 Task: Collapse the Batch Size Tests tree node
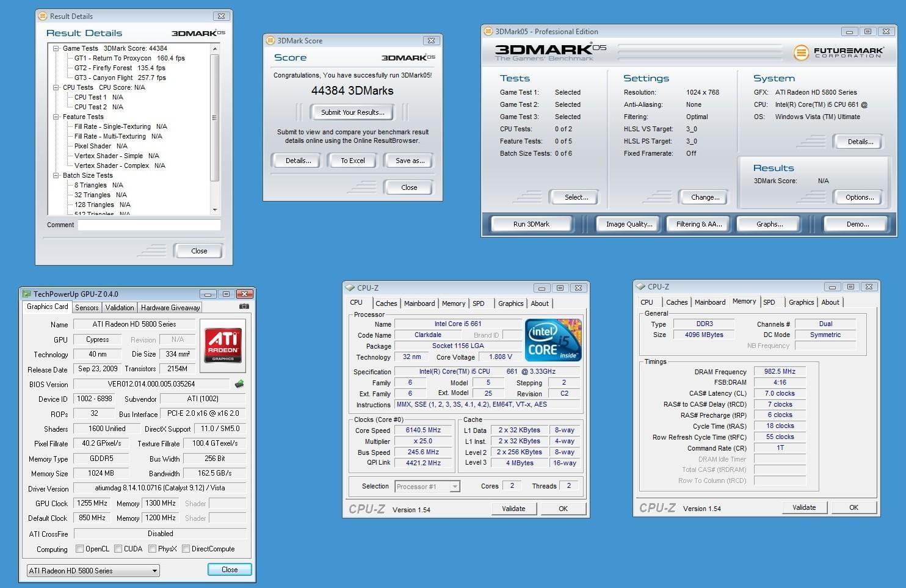56,175
